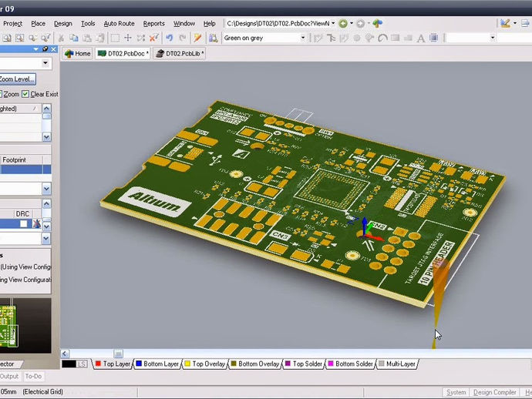This screenshot has height=399, width=532.
Task: Click the crossed-out icon beside DRC checkbox
Action: click(37, 223)
